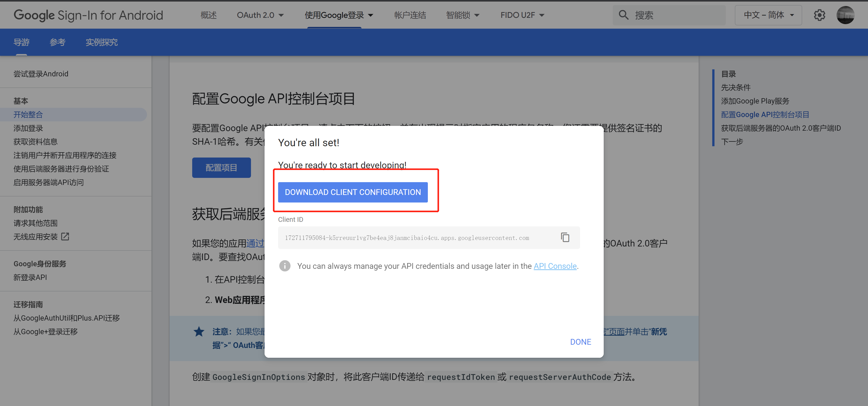The image size is (868, 406).
Task: Open 添加登录 in the sidebar
Action: pos(28,128)
